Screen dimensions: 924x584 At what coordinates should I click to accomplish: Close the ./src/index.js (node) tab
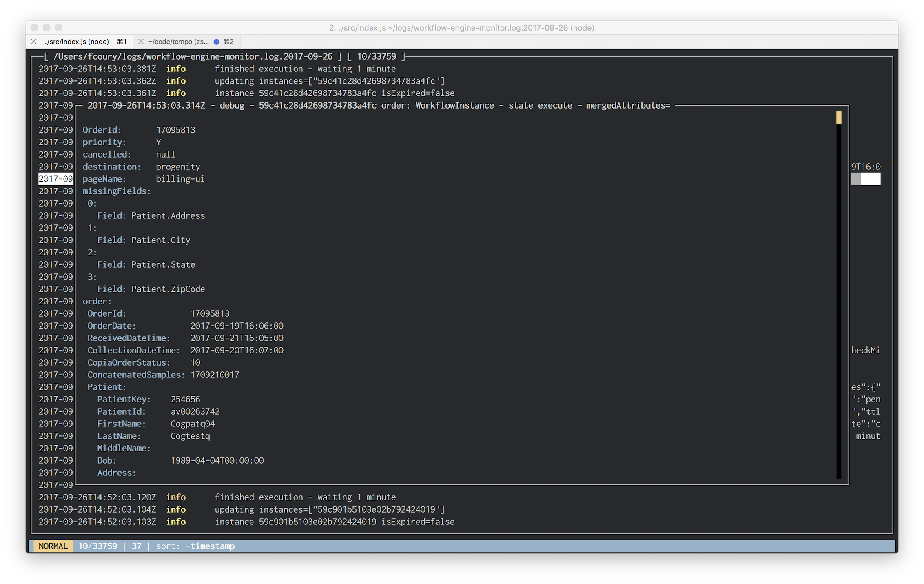click(34, 42)
